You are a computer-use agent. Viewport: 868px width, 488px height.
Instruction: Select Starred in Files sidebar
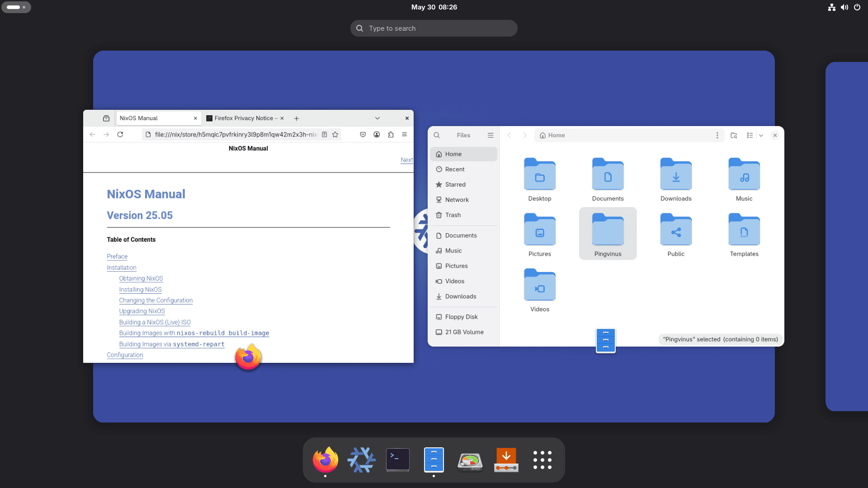point(464,184)
